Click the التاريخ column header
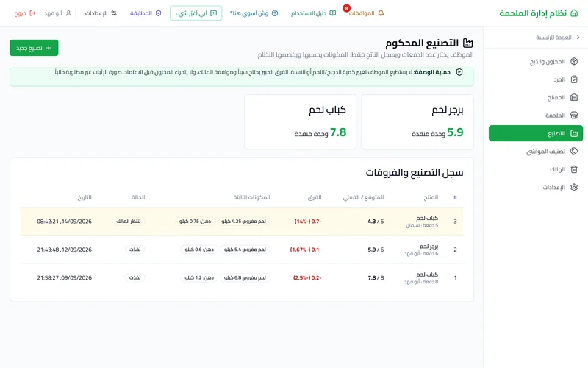This screenshot has height=368, width=588. [x=85, y=197]
